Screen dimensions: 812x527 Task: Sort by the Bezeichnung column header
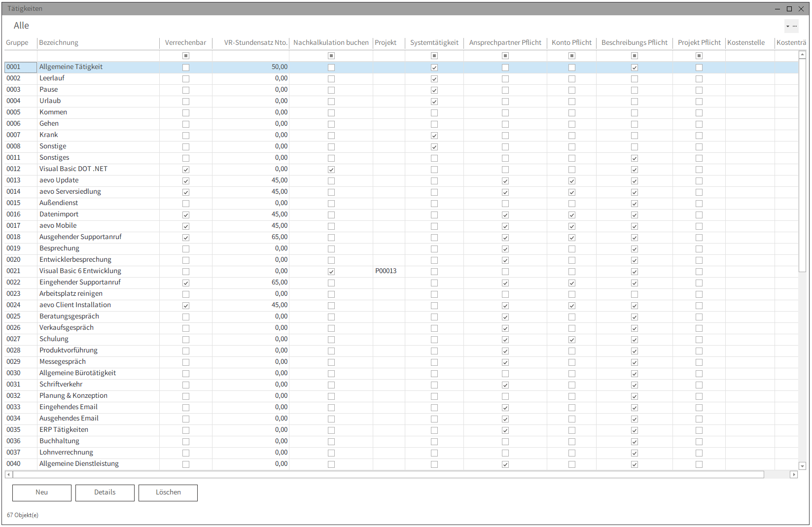pyautogui.click(x=99, y=43)
